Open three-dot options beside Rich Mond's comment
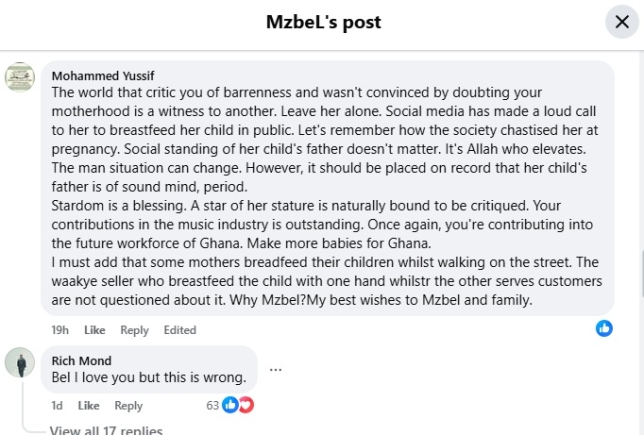The height and width of the screenshot is (435, 644). 275,369
